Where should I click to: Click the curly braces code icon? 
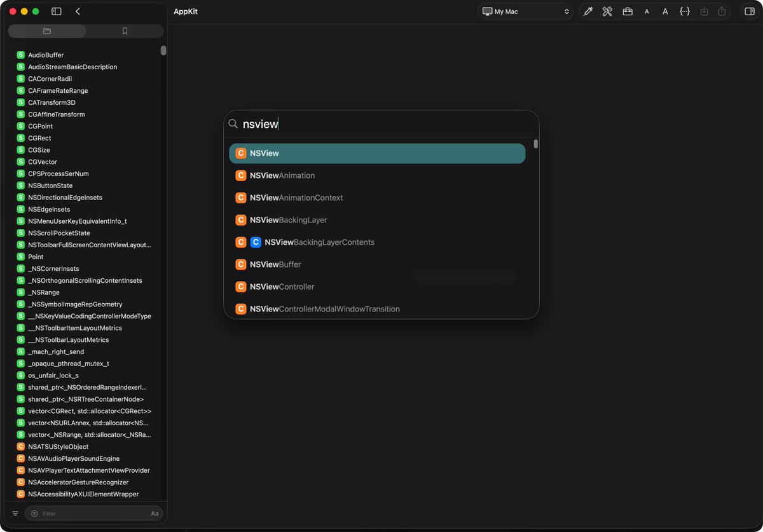click(x=685, y=11)
